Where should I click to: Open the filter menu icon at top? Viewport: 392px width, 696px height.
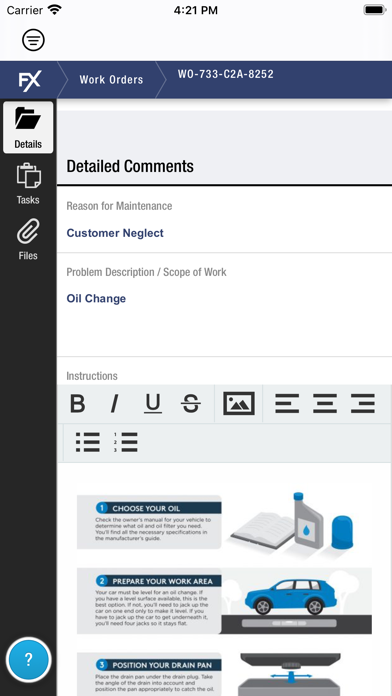[x=33, y=40]
